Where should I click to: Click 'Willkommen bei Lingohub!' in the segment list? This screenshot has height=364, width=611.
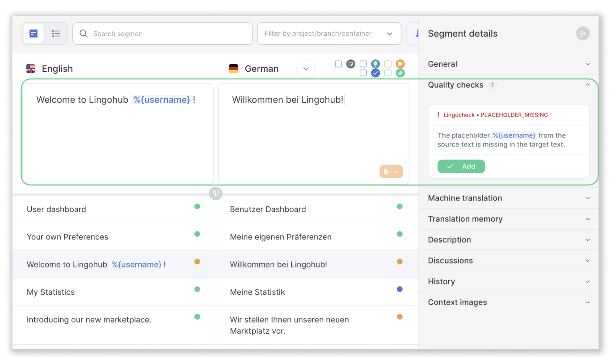278,264
